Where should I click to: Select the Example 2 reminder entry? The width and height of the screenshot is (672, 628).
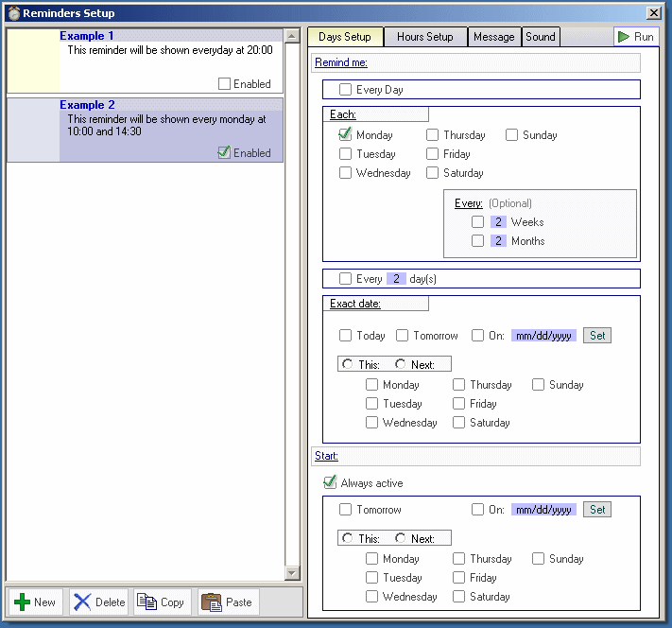146,130
